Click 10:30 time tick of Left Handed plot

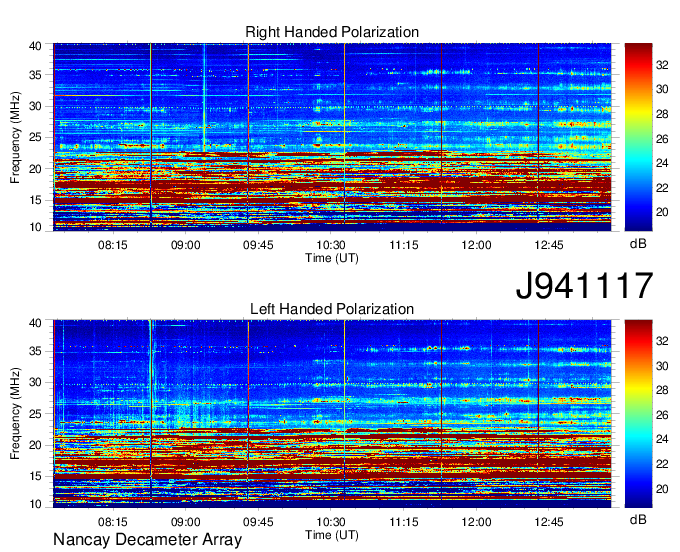(331, 521)
